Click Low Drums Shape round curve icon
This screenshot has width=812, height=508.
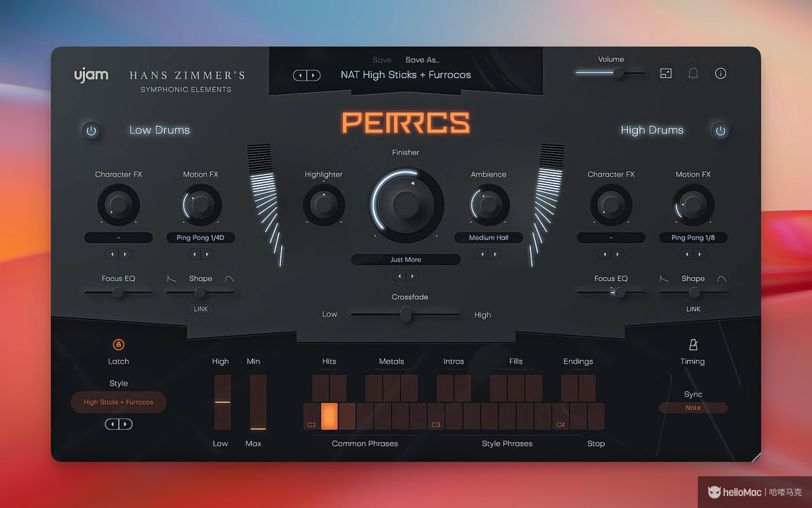pos(229,279)
